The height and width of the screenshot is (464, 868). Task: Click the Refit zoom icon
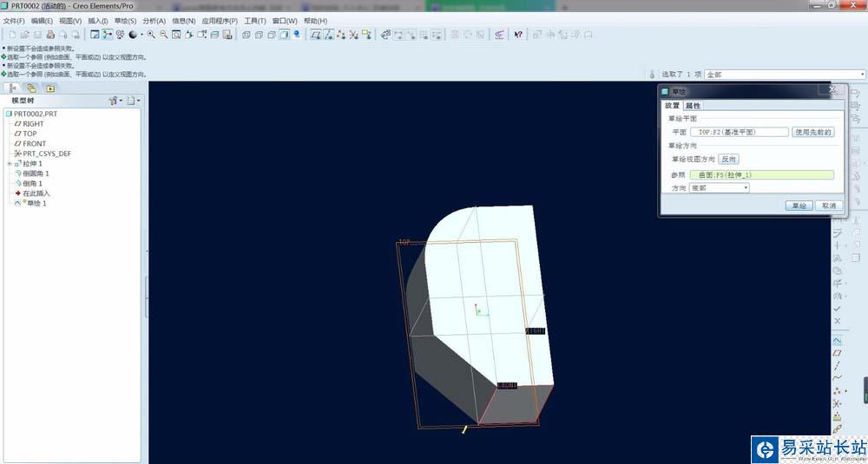[x=176, y=35]
